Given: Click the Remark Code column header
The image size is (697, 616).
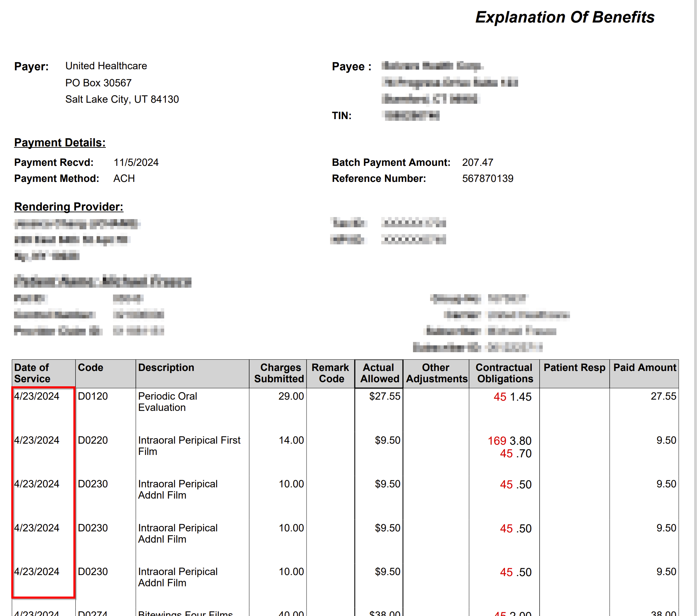Looking at the screenshot, I should 330,373.
